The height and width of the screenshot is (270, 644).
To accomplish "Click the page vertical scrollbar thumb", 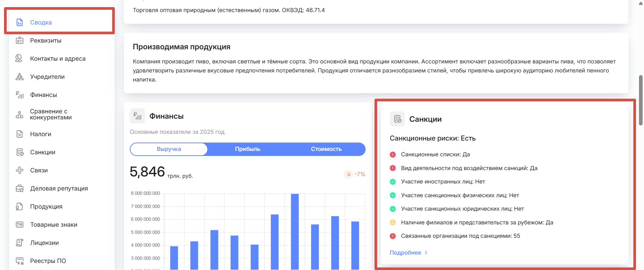I will [x=641, y=100].
